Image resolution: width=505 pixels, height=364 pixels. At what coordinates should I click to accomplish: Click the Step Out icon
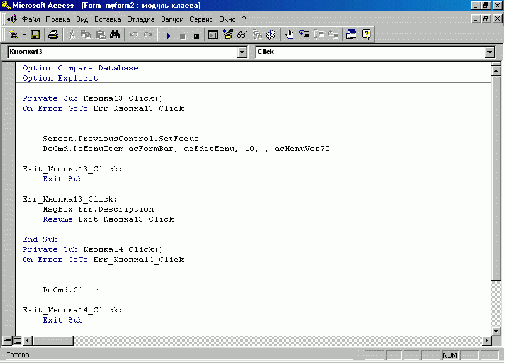pyautogui.click(x=333, y=34)
